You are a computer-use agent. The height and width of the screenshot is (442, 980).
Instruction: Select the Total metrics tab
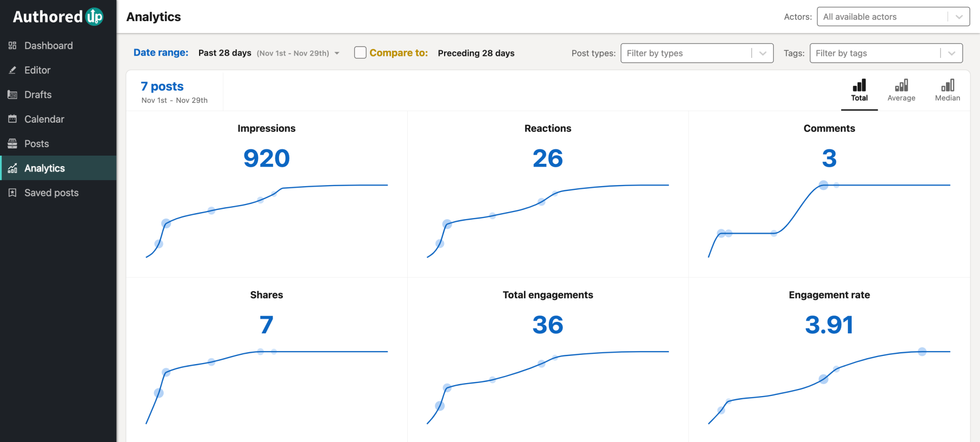[859, 90]
